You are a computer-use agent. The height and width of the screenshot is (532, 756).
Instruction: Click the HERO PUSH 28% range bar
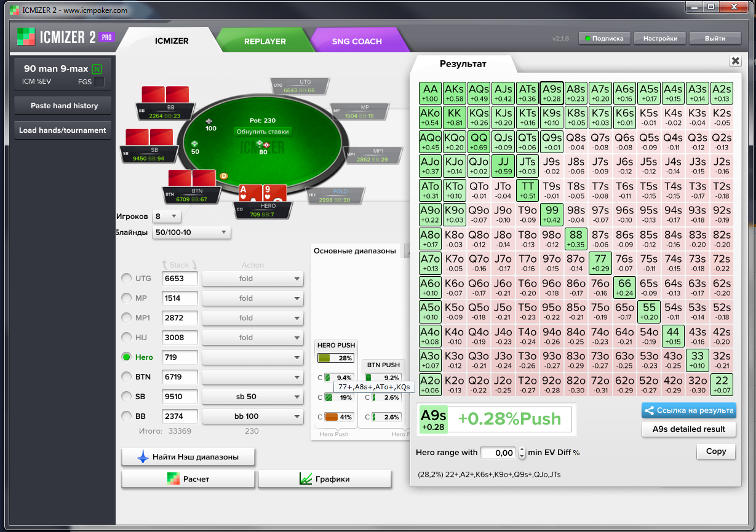coord(335,358)
